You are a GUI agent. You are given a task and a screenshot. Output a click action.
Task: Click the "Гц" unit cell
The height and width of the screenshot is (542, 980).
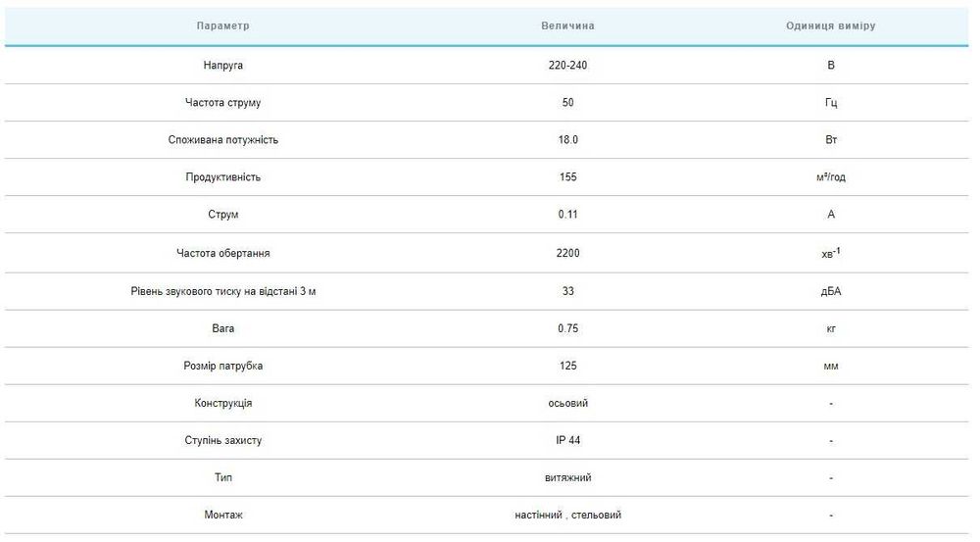pos(831,103)
